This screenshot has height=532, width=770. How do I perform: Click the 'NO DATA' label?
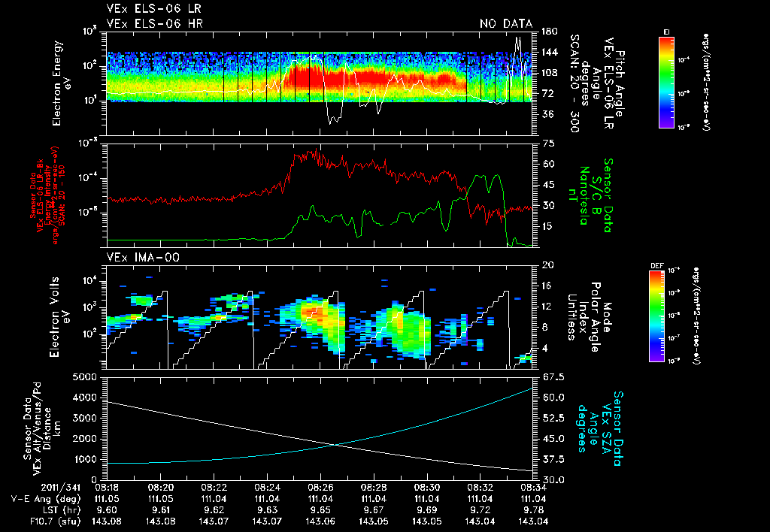pyautogui.click(x=506, y=23)
